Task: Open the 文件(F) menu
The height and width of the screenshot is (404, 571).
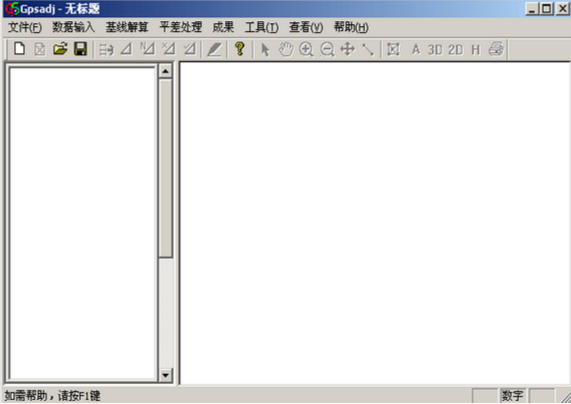Action: pyautogui.click(x=25, y=27)
